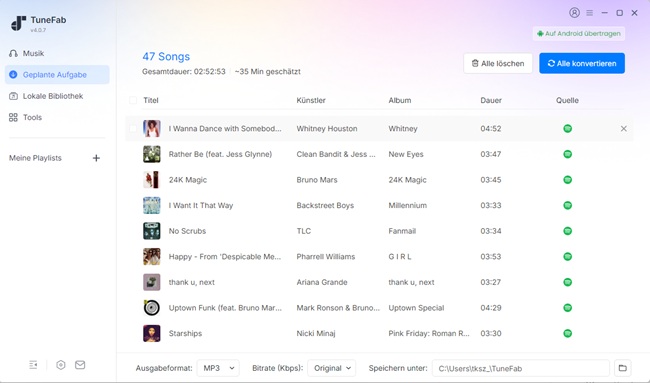Click album name Fanmail
650x383 pixels.
[x=402, y=231]
